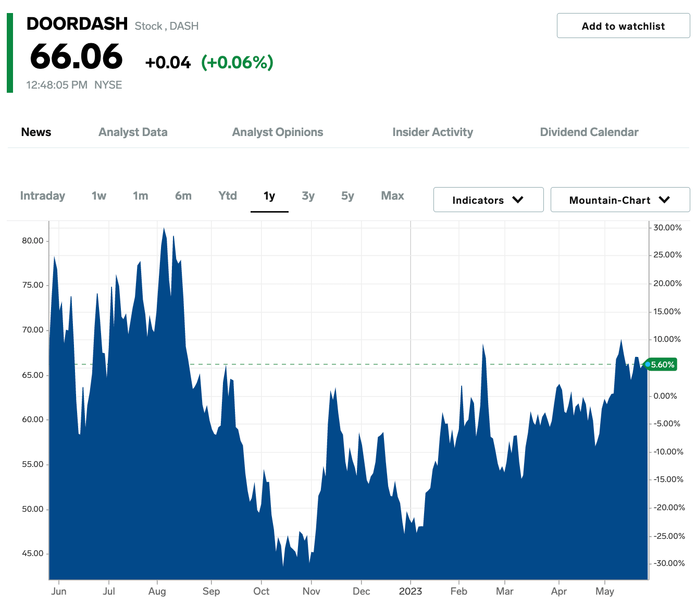Open the chevron on Add to watchlist area
This screenshot has width=696, height=616.
623,26
